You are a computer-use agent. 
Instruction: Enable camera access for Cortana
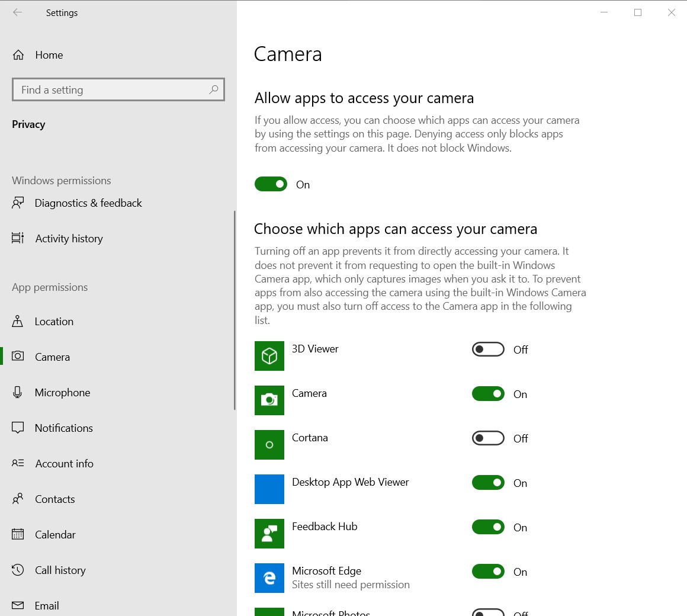(488, 438)
